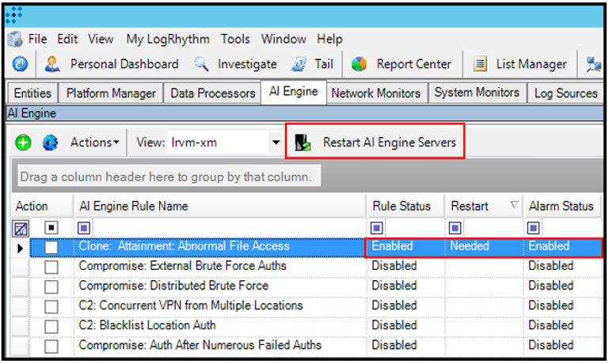Open the Edit menu

[67, 39]
